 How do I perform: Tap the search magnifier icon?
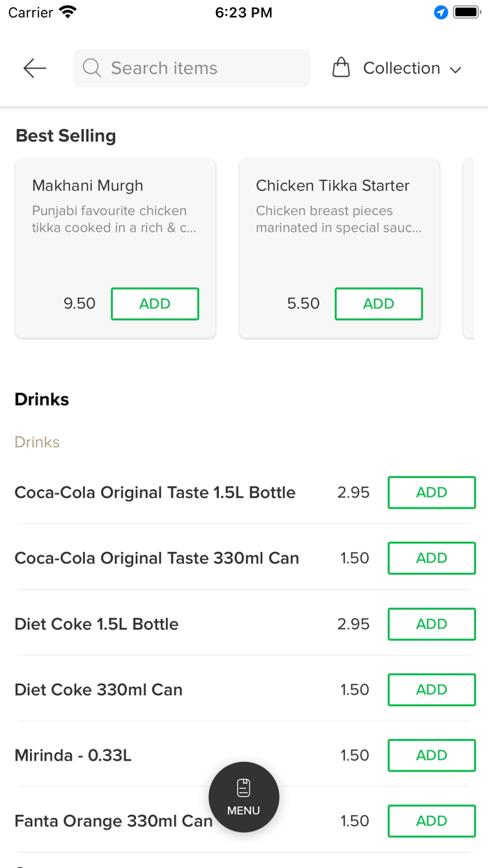coord(91,68)
